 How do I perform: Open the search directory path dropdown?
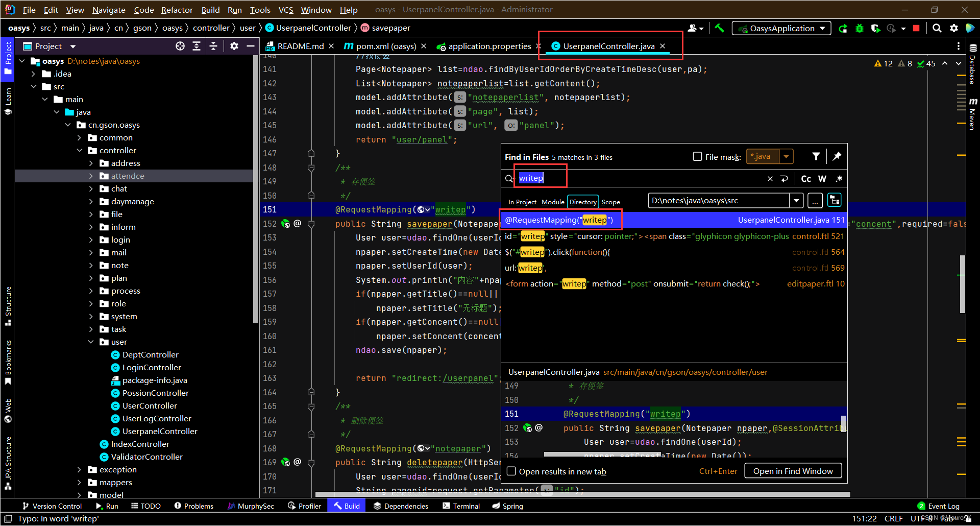tap(797, 200)
